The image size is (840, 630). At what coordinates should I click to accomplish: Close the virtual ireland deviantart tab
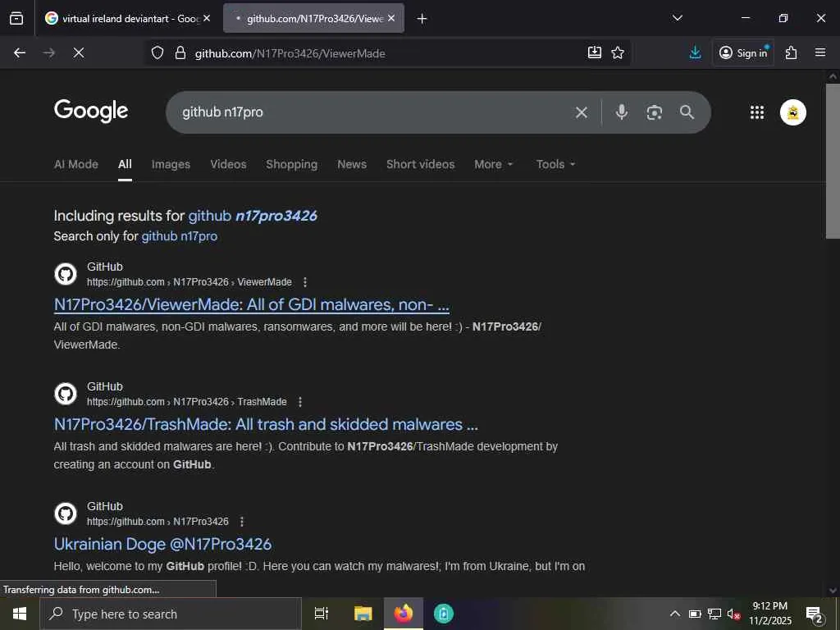click(x=207, y=18)
